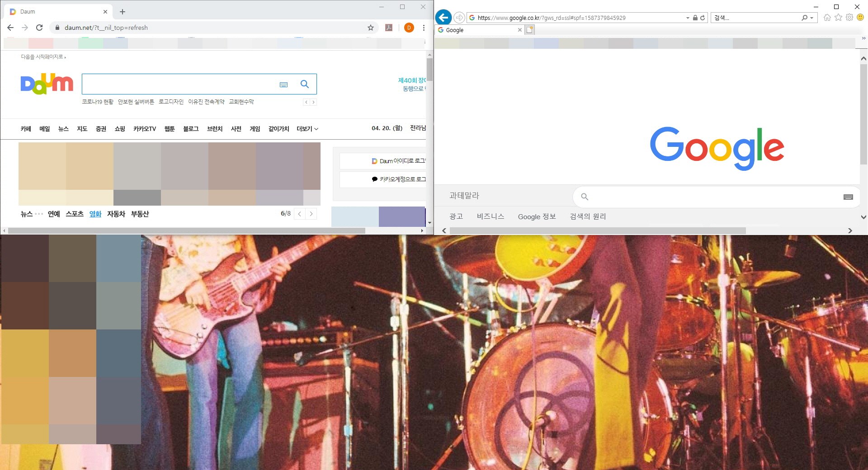Open the 로고디자인 keyword link

point(171,102)
